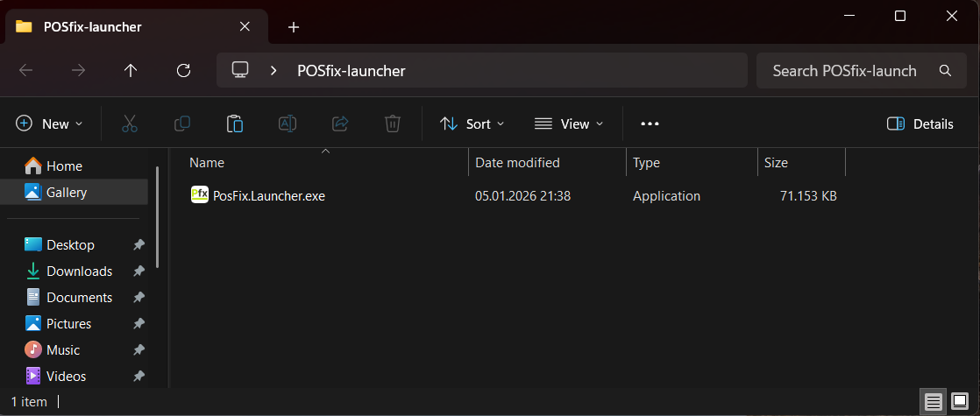Click the Share icon in toolbar
This screenshot has width=980, height=416.
[340, 123]
